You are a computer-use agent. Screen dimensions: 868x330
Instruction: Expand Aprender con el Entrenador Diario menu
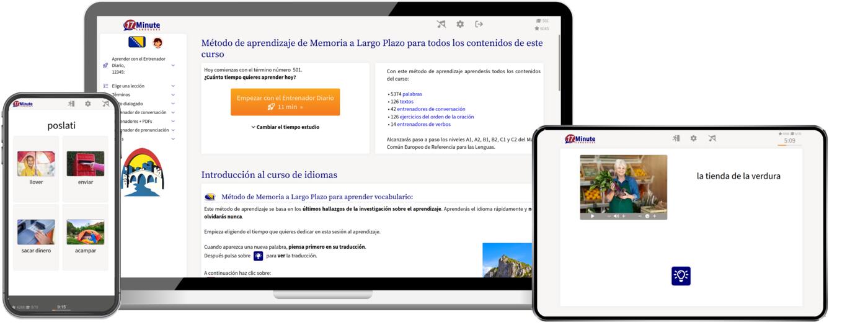click(x=173, y=65)
